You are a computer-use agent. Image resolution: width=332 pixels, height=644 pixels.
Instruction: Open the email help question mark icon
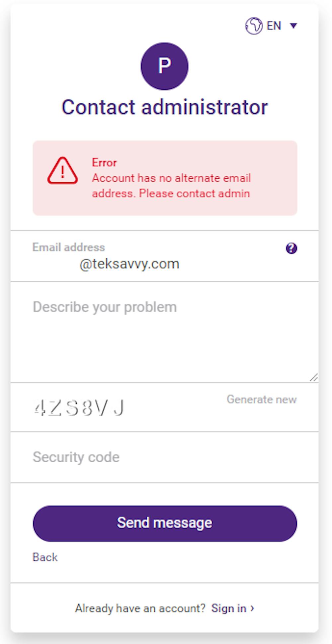point(291,248)
